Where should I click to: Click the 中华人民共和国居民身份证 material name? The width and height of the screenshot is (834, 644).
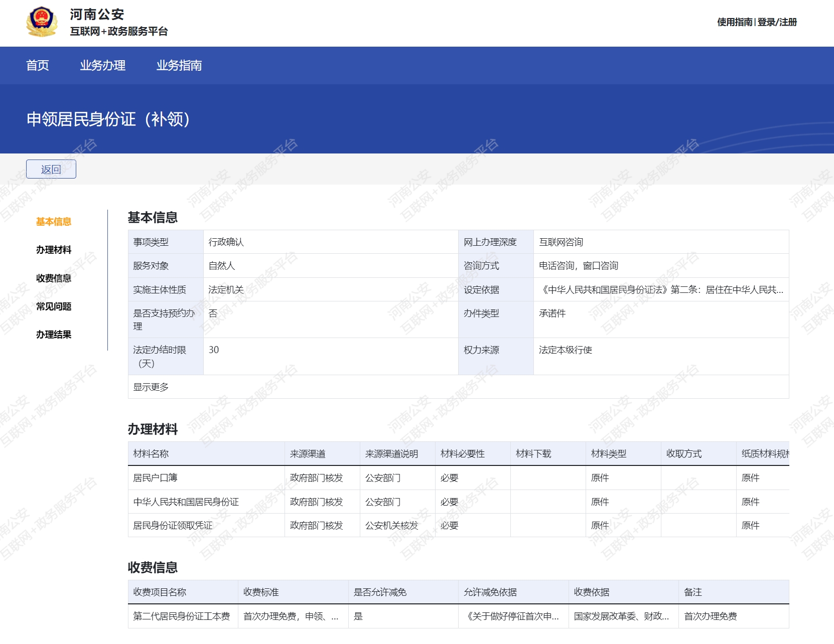(x=186, y=502)
